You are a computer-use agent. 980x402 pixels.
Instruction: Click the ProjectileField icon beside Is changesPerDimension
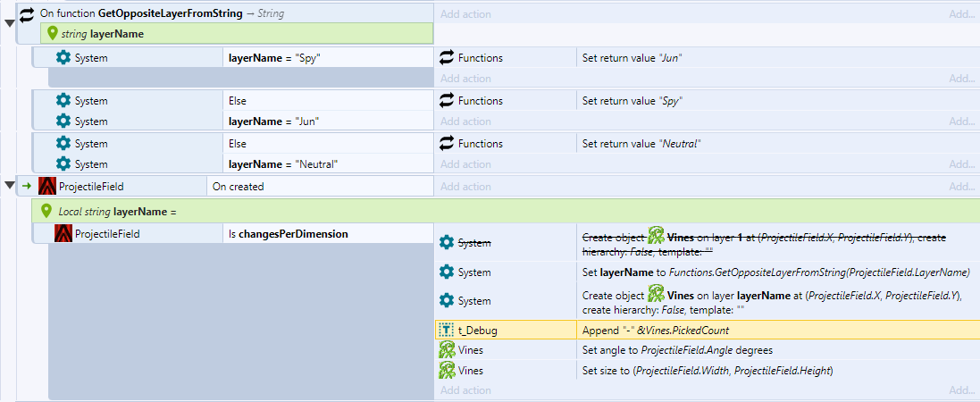pyautogui.click(x=63, y=234)
